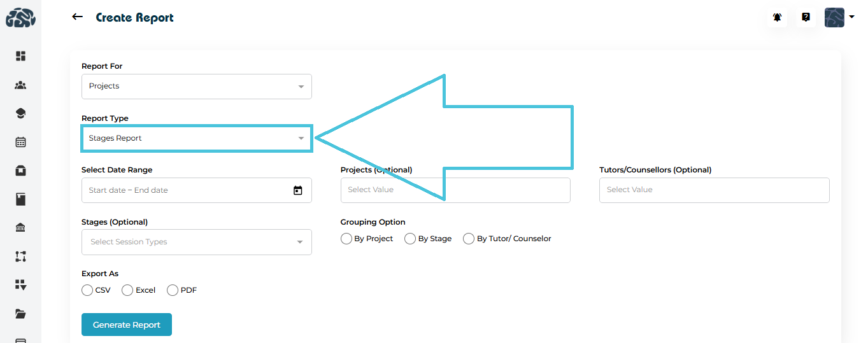Open the bank building sidebar icon
Image resolution: width=868 pixels, height=343 pixels.
pyautogui.click(x=20, y=228)
